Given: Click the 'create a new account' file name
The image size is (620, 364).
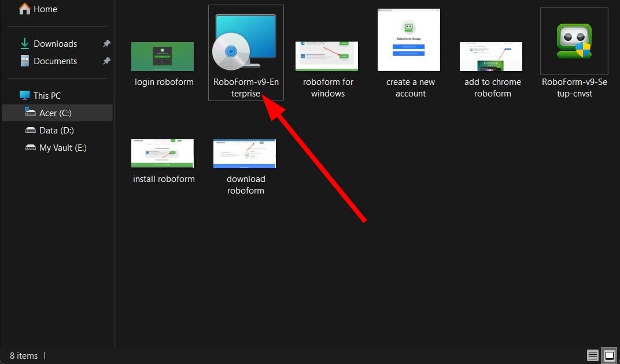Looking at the screenshot, I should (411, 88).
